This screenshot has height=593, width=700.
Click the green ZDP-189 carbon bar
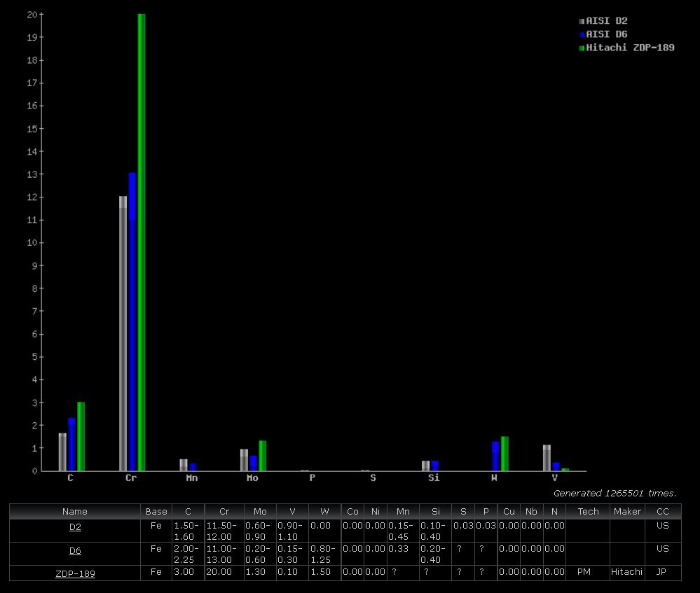click(81, 436)
